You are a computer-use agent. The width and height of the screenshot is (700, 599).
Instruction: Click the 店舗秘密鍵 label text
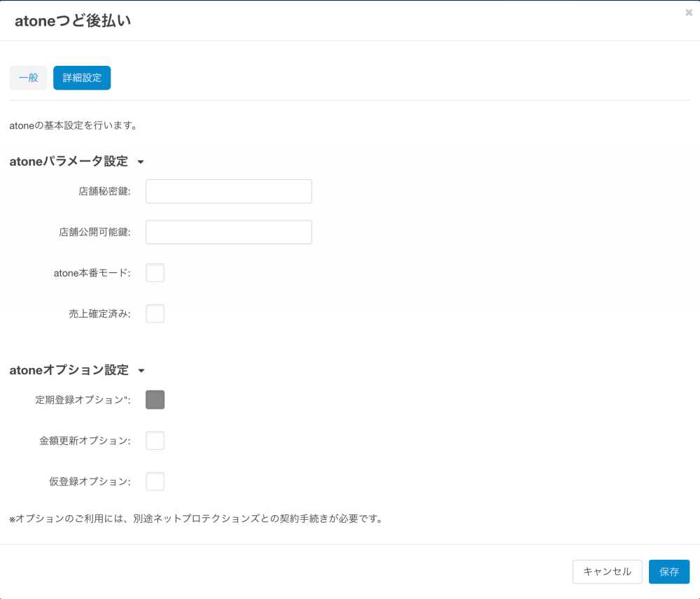104,191
